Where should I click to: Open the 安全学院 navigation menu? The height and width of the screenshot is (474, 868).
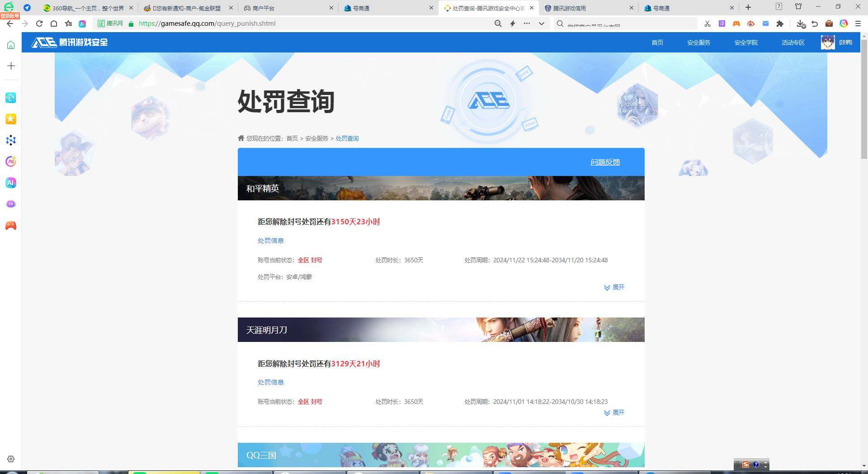[745, 42]
